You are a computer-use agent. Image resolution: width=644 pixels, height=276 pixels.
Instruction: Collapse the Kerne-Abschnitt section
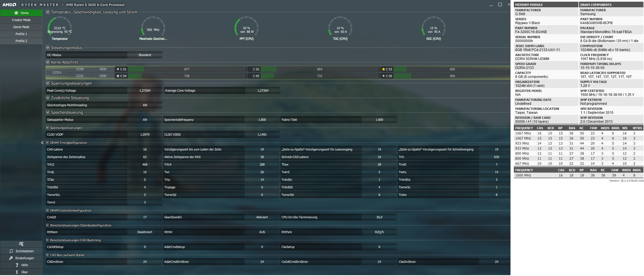pyautogui.click(x=48, y=62)
